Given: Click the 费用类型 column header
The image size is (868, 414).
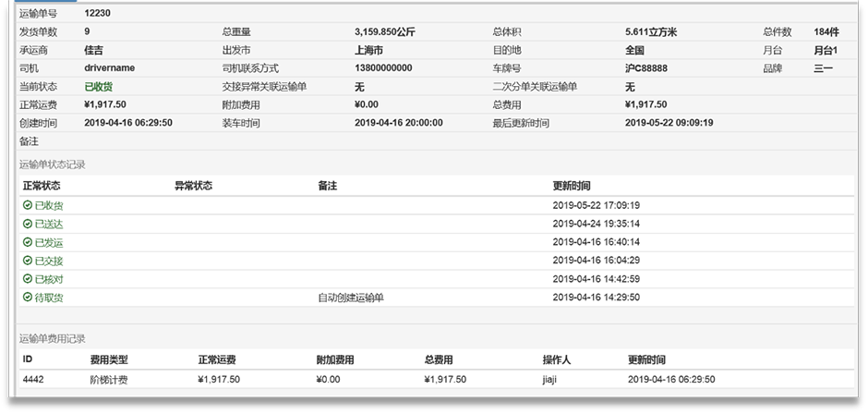Looking at the screenshot, I should [108, 359].
